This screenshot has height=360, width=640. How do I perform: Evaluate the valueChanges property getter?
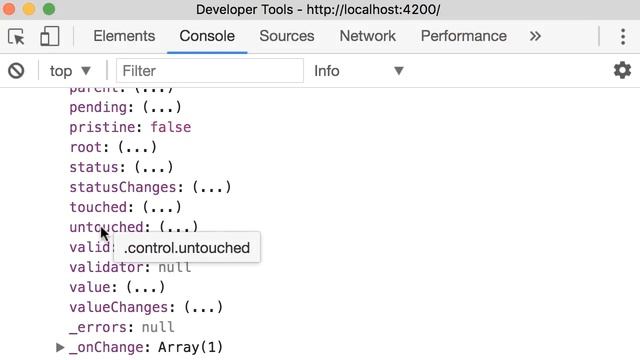(203, 307)
